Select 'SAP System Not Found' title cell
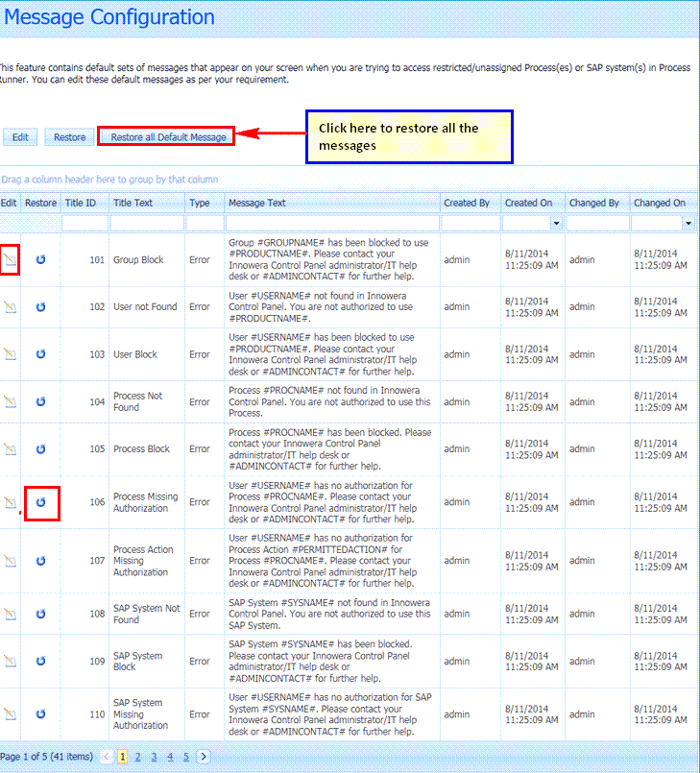700x773 pixels. 147,614
